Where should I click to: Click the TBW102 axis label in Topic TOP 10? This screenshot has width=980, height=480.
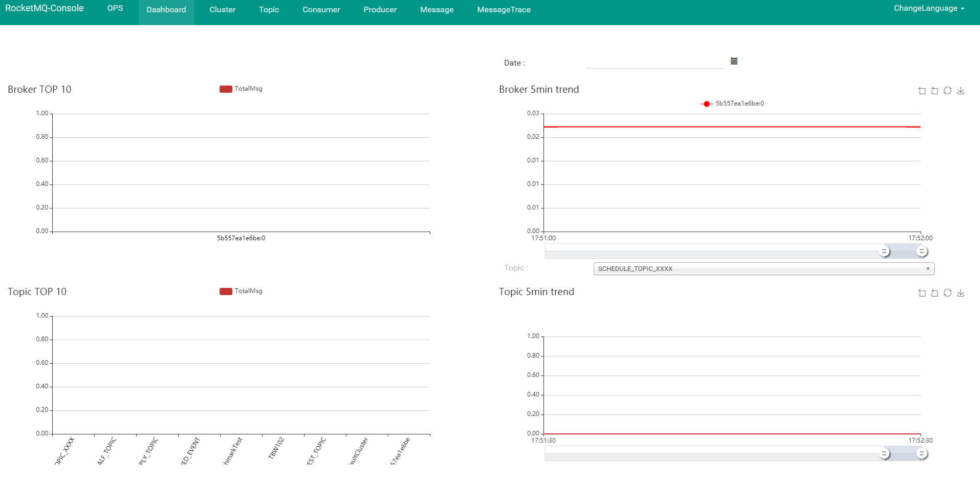point(276,448)
